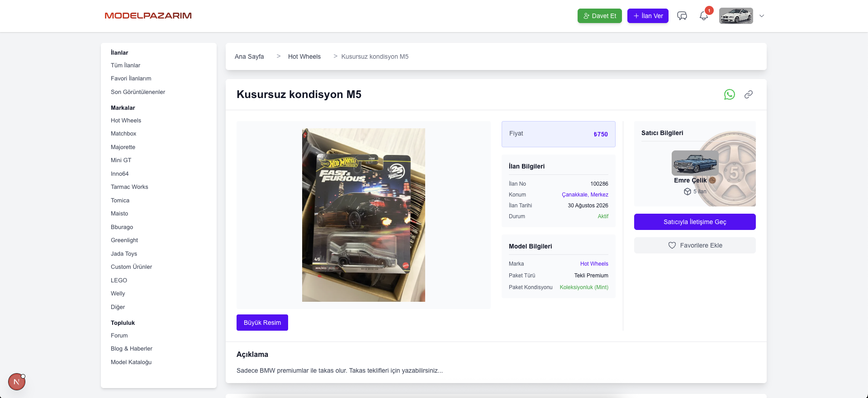Click the MODELPAZARIM logo

click(148, 16)
